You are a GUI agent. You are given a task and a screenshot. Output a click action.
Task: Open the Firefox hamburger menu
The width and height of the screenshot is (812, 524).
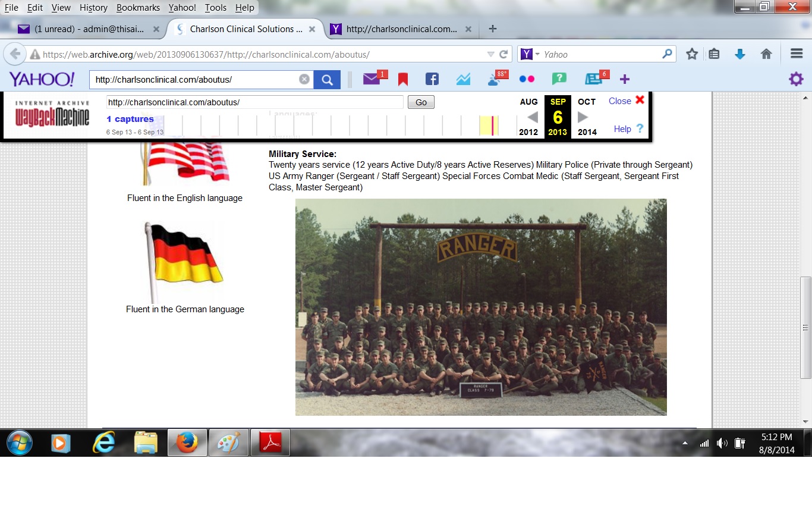(797, 54)
